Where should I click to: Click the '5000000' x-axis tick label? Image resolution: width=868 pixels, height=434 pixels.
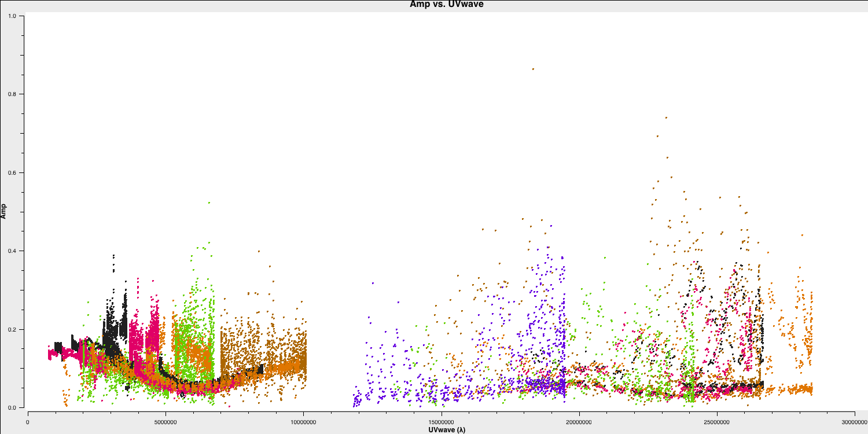coord(165,422)
